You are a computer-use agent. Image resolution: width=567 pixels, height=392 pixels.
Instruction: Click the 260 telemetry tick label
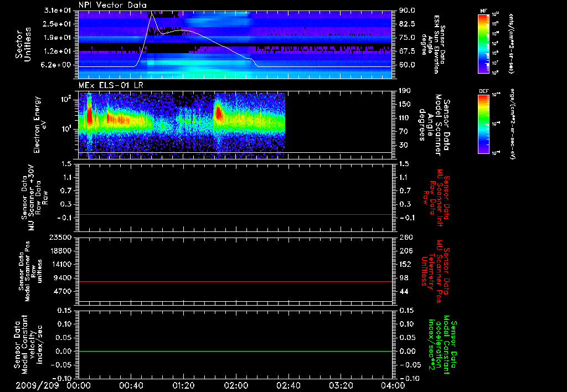pos(406,237)
